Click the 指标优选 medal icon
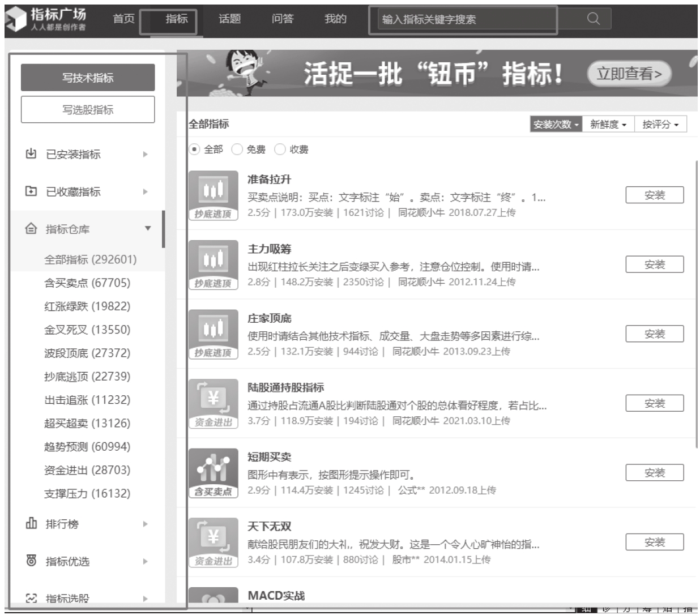The height and width of the screenshot is (615, 700). point(32,561)
